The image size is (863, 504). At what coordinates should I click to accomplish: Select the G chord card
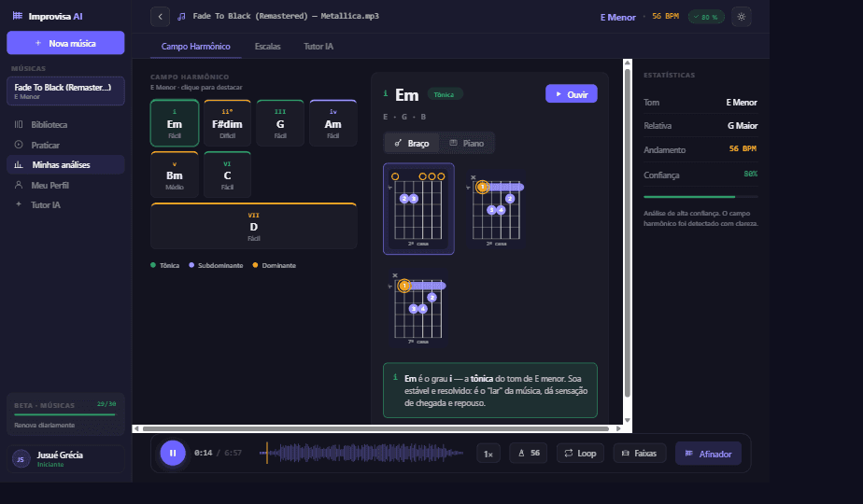[x=280, y=123]
